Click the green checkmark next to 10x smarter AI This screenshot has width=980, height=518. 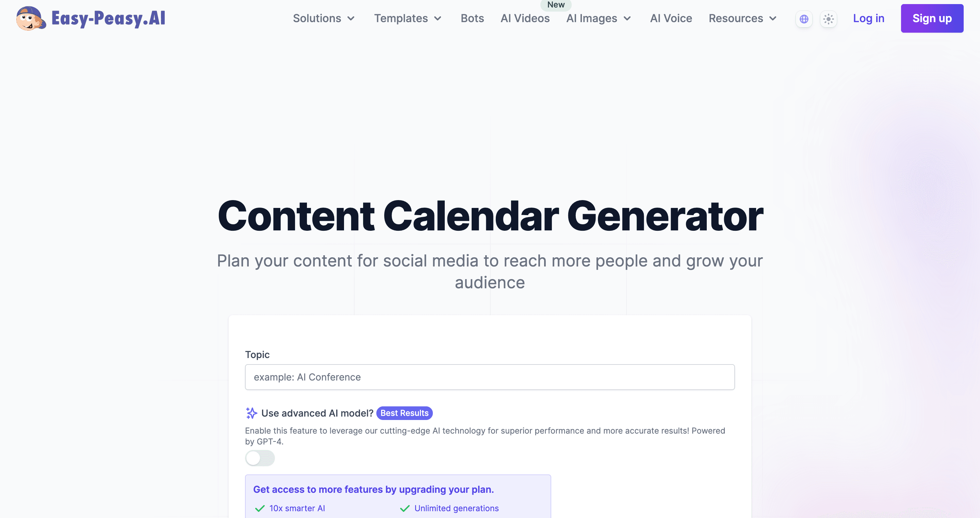pyautogui.click(x=260, y=508)
